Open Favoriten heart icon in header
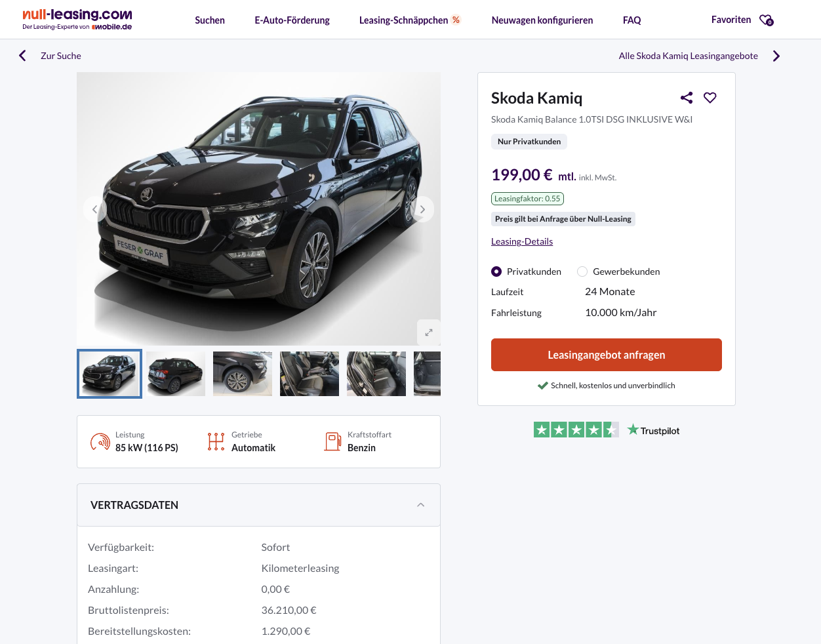The height and width of the screenshot is (644, 821). pos(767,20)
